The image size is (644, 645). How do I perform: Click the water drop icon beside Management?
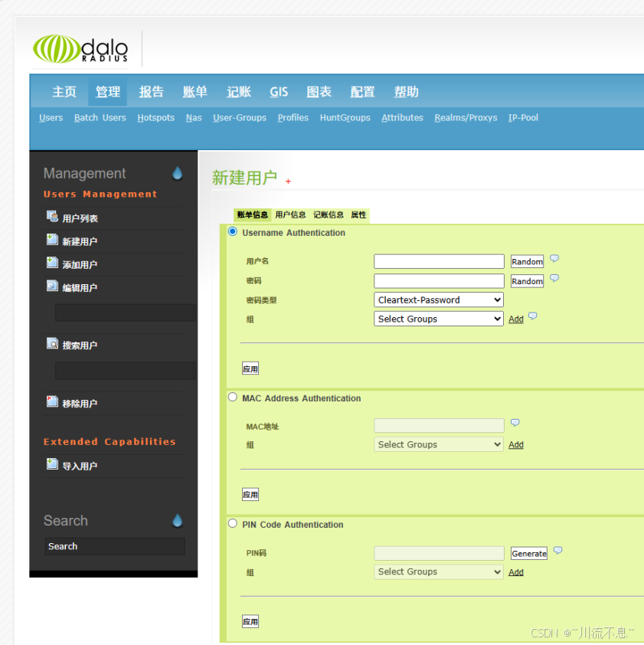[177, 173]
